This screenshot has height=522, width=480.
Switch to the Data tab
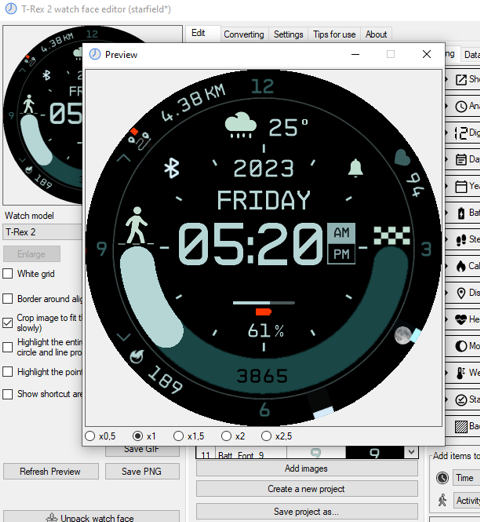point(471,54)
